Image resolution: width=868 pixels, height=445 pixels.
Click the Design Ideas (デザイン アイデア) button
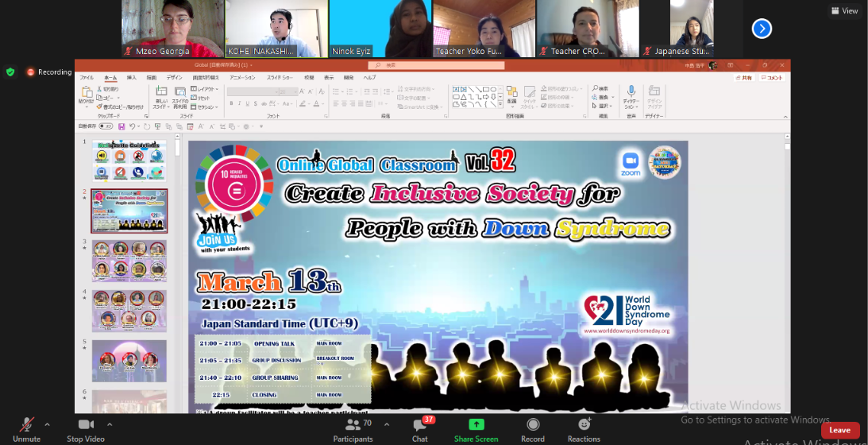pyautogui.click(x=654, y=96)
